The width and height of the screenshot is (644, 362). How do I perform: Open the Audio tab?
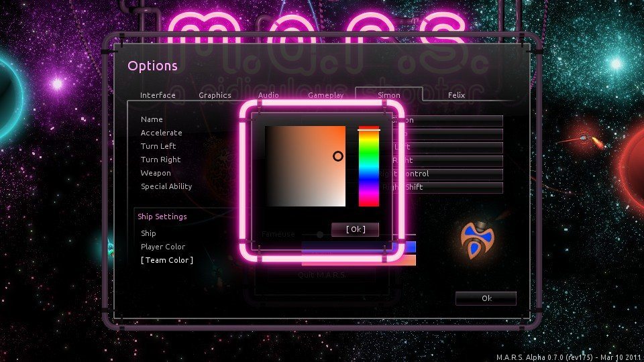click(268, 95)
